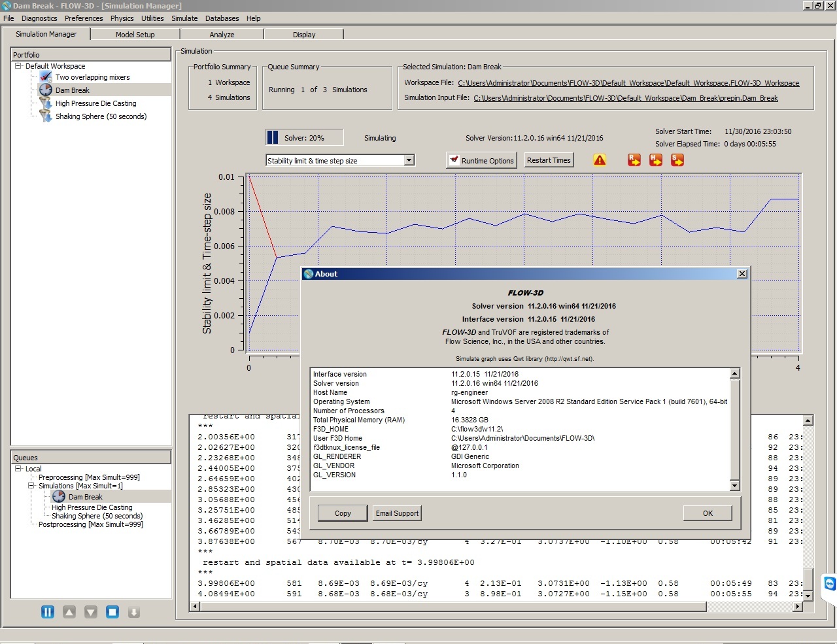
Task: Click the solver log horizontal scrollbar
Action: tap(454, 607)
